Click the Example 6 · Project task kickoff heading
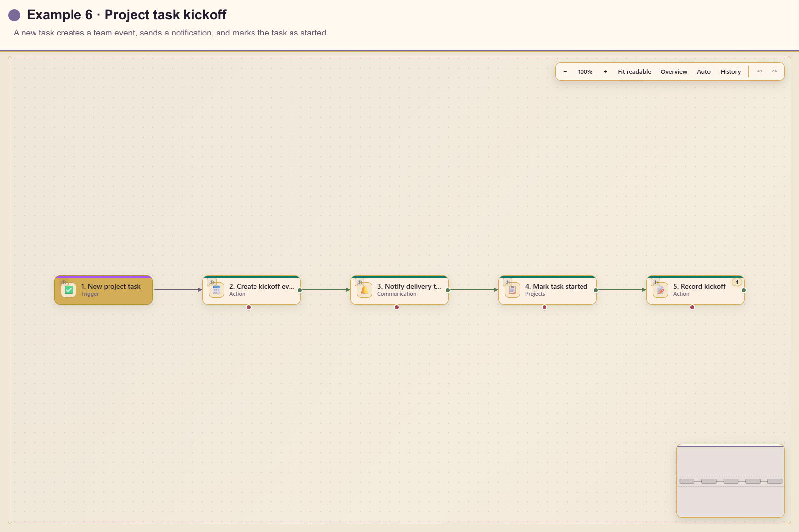This screenshot has width=799, height=532. click(127, 15)
